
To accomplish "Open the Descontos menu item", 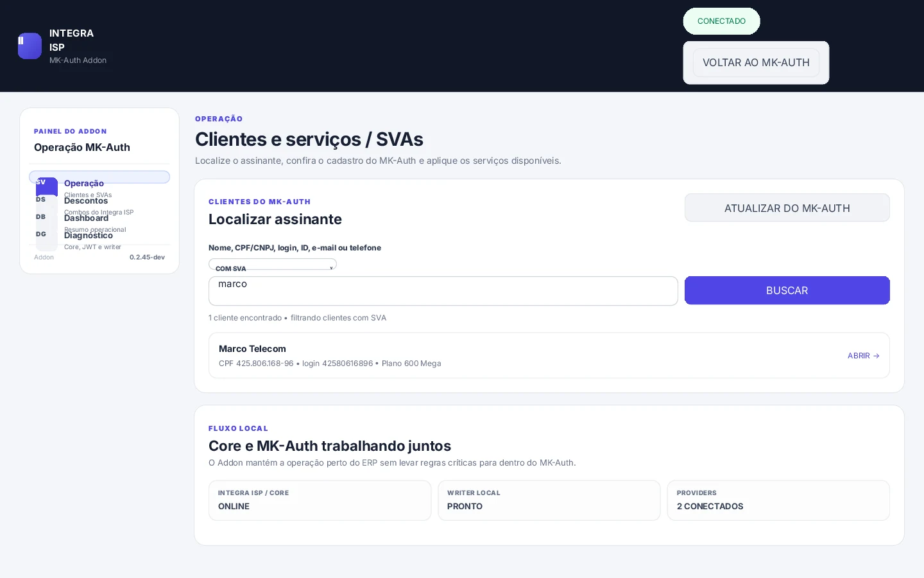I will pyautogui.click(x=86, y=200).
